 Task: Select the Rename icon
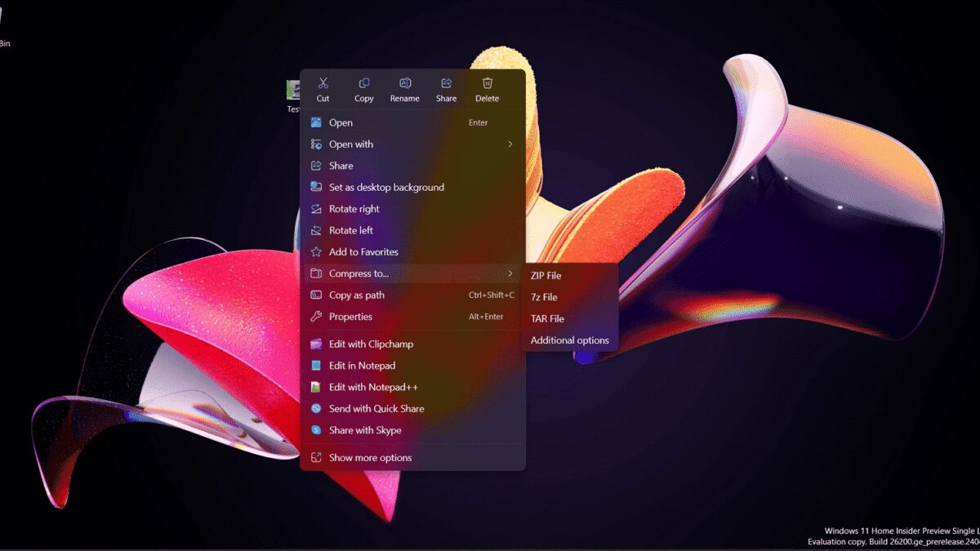click(405, 82)
